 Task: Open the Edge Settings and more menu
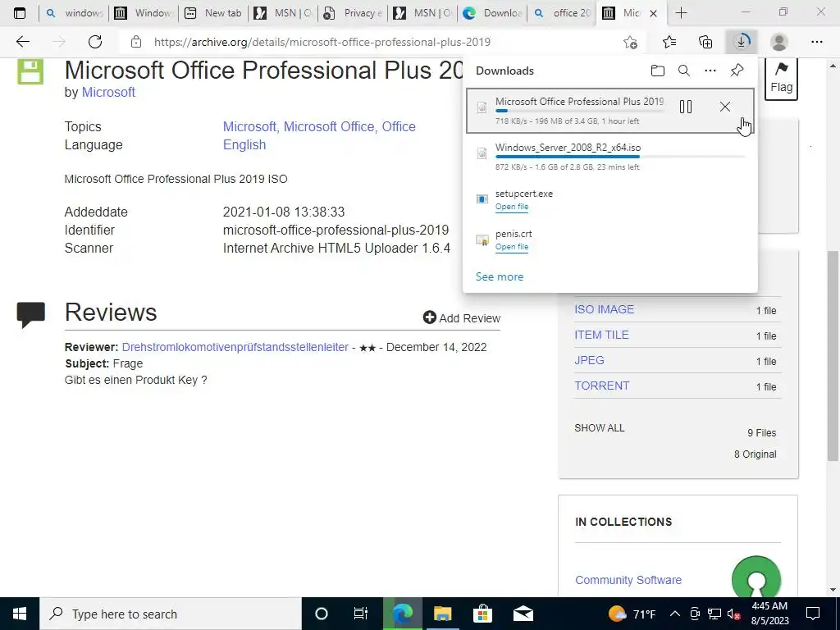click(816, 42)
